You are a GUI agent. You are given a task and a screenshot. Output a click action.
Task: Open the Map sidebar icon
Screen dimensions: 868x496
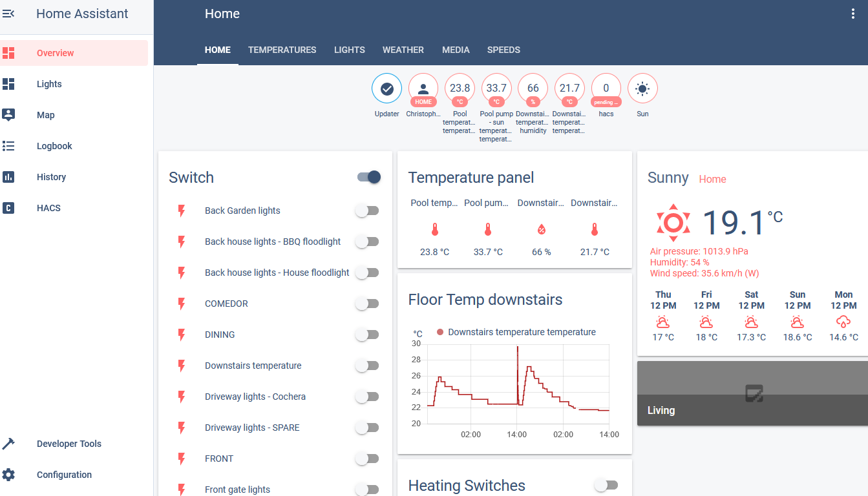click(8, 115)
